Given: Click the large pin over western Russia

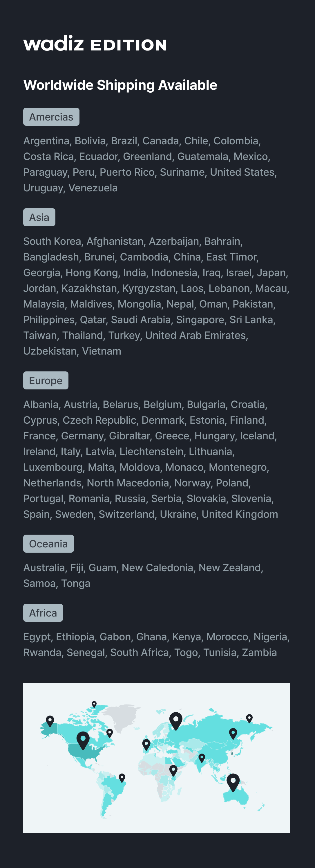Looking at the screenshot, I should (x=176, y=720).
